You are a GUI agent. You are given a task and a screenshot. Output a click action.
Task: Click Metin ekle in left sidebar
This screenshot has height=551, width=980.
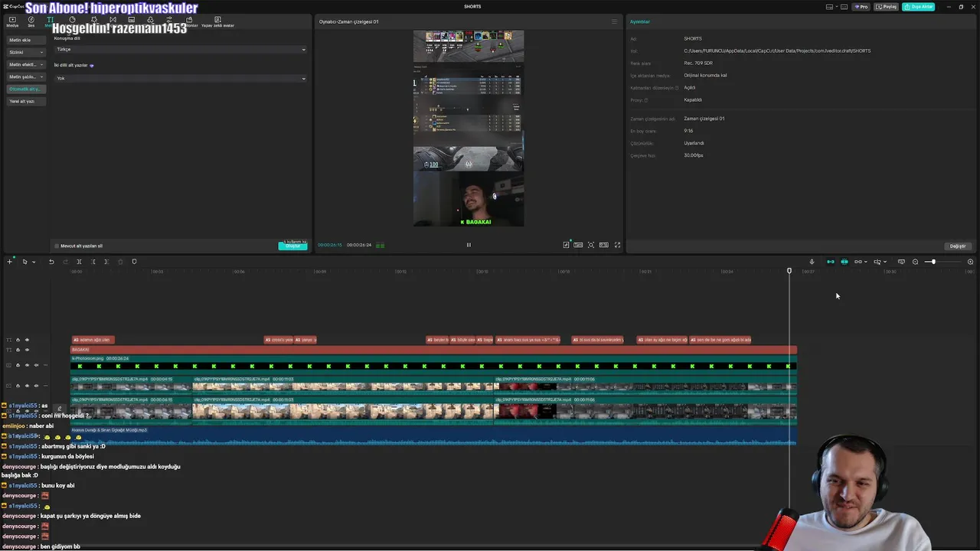coord(26,40)
